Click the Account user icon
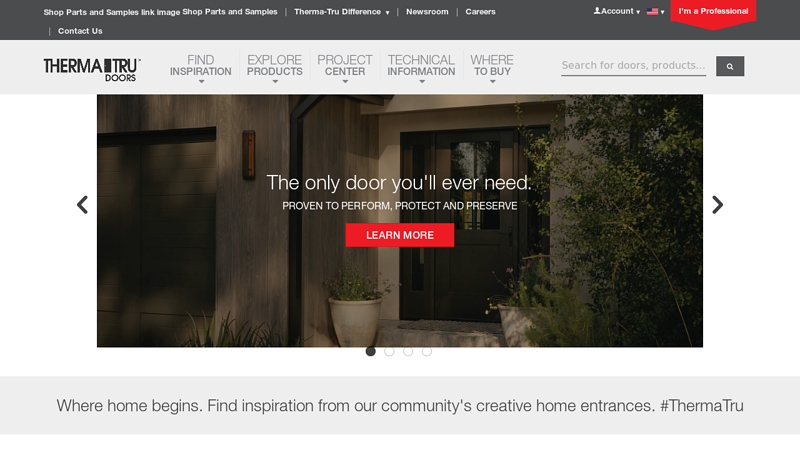800x450 pixels. [x=598, y=11]
